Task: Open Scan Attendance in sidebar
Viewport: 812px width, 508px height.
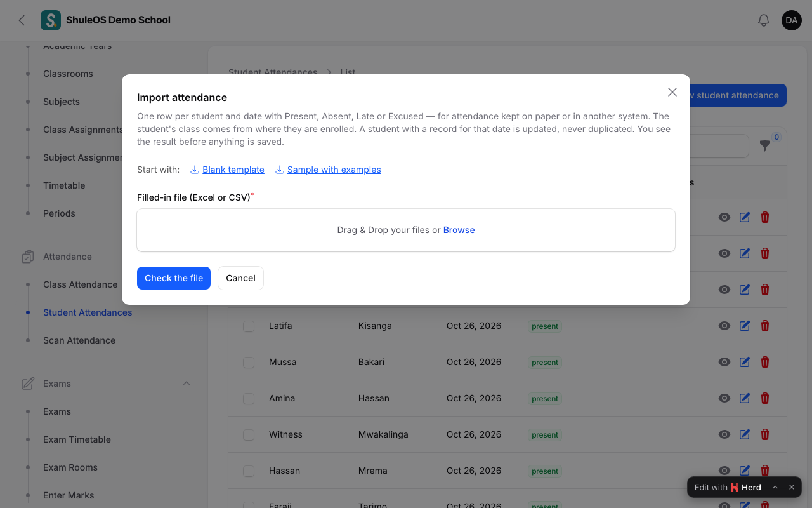Action: pyautogui.click(x=79, y=340)
